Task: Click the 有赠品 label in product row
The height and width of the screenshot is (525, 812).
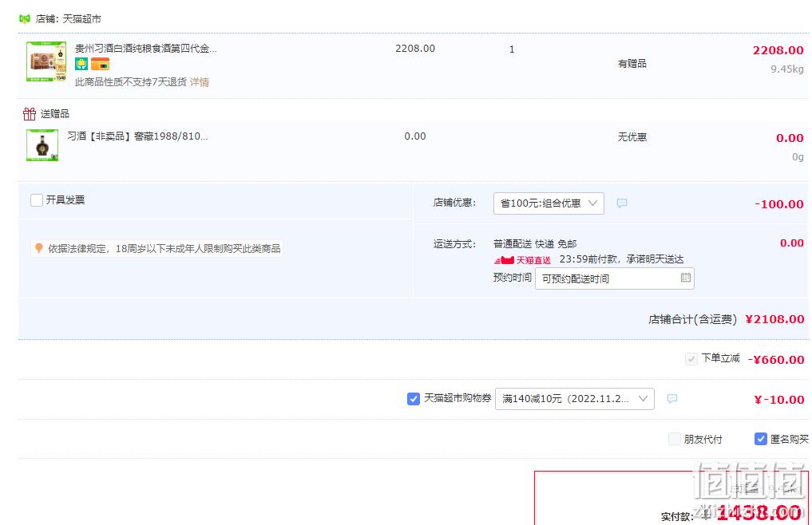Action: [x=632, y=63]
